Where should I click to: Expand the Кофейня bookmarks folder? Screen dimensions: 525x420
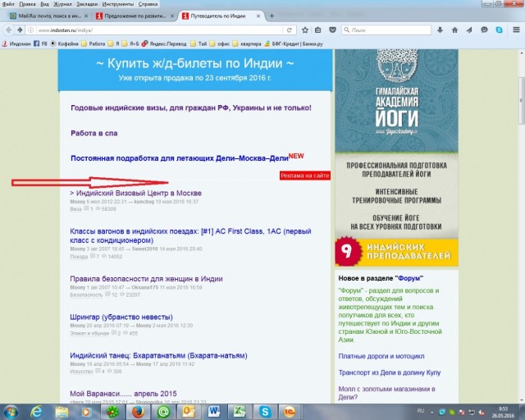click(x=66, y=43)
